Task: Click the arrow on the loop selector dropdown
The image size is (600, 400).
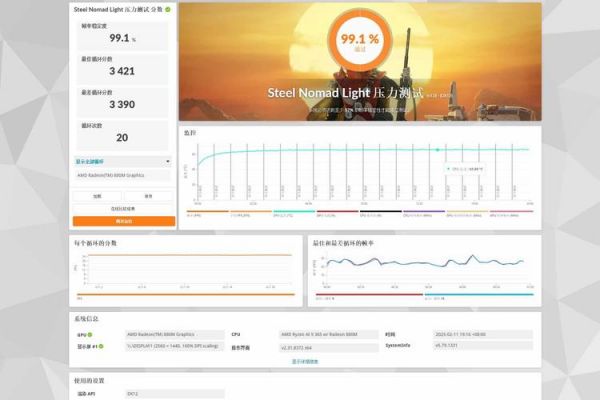Action: click(168, 162)
